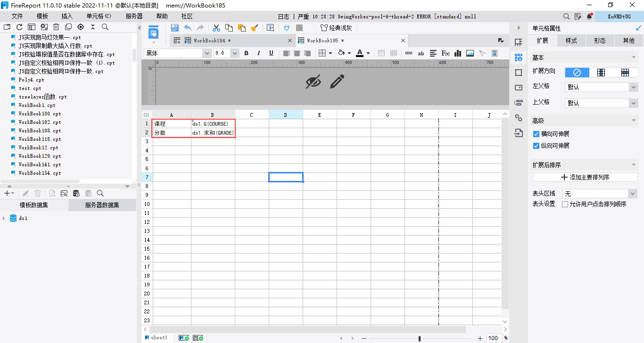Apply underline with the U icon
The image size is (644, 343).
271,53
